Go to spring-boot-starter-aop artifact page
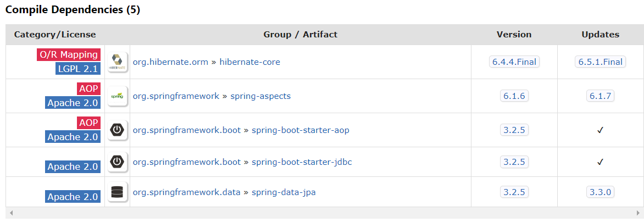Image resolution: width=644 pixels, height=222 pixels. click(300, 130)
